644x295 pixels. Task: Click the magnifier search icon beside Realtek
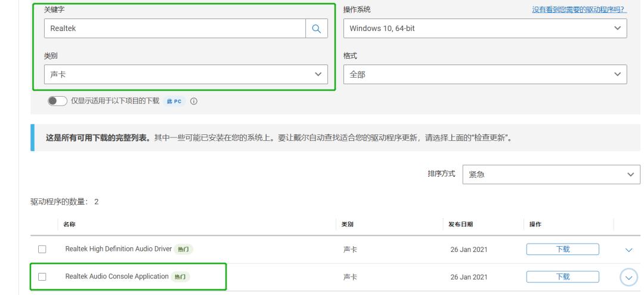(316, 29)
